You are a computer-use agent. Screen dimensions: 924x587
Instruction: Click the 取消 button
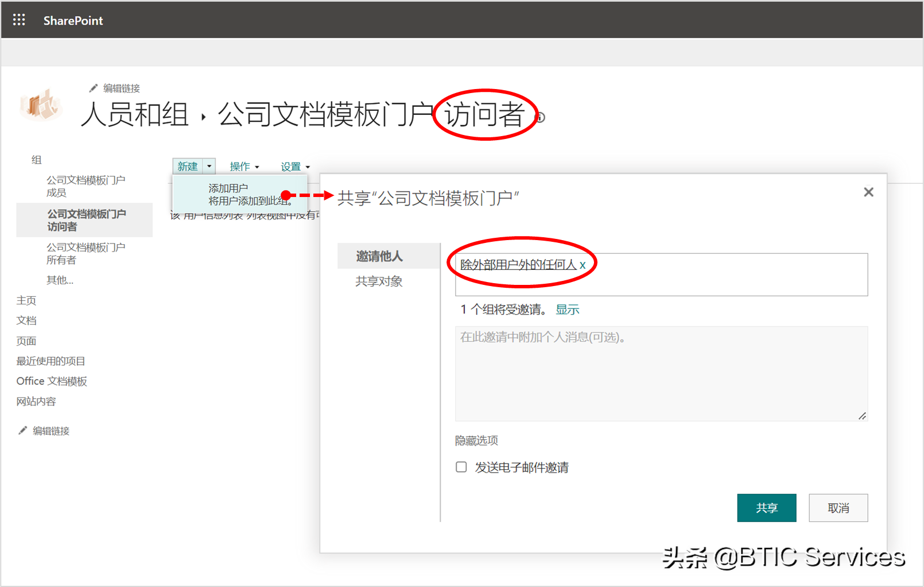click(838, 508)
